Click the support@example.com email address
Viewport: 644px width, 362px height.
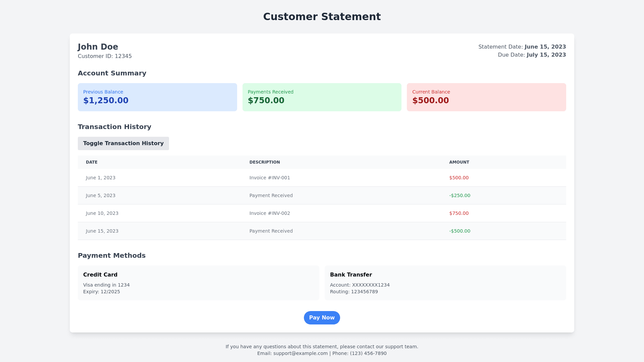[x=300, y=353]
